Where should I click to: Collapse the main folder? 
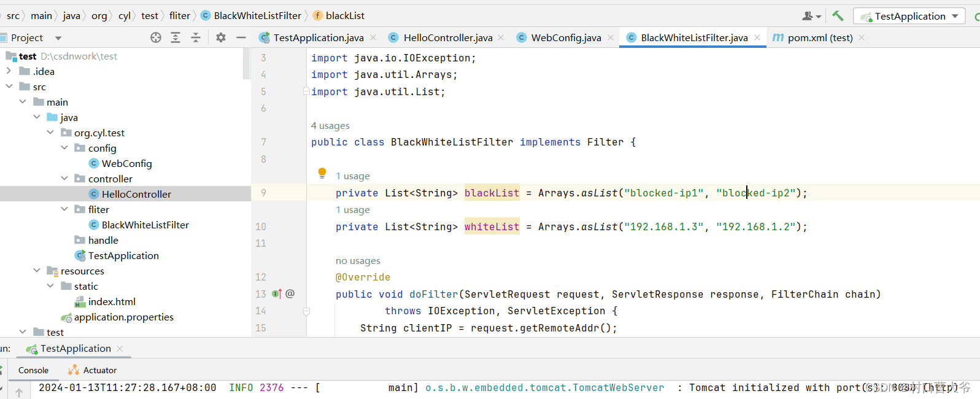(23, 102)
